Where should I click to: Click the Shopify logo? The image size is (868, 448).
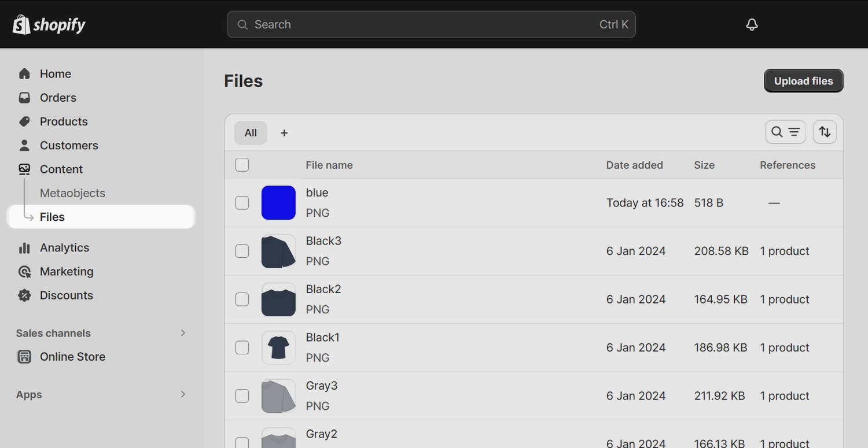[x=49, y=24]
